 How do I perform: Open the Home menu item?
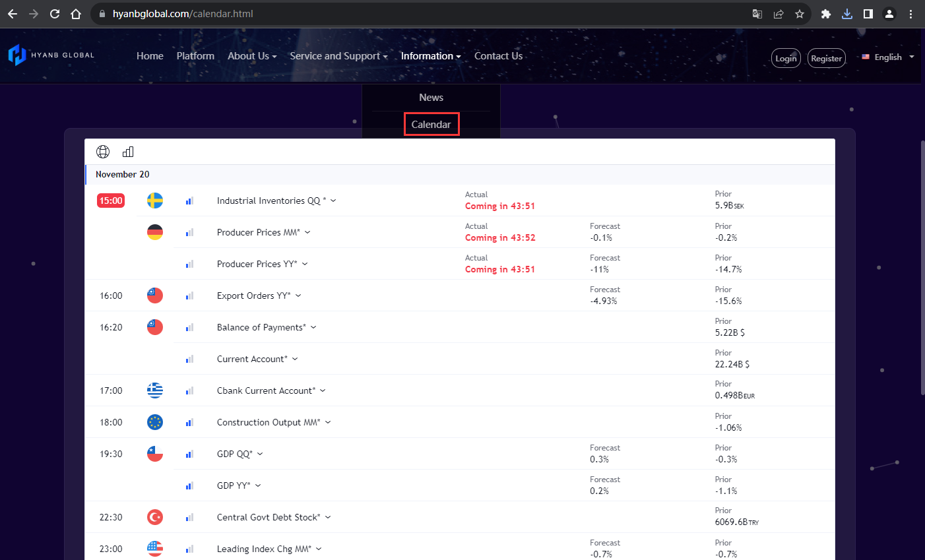150,56
